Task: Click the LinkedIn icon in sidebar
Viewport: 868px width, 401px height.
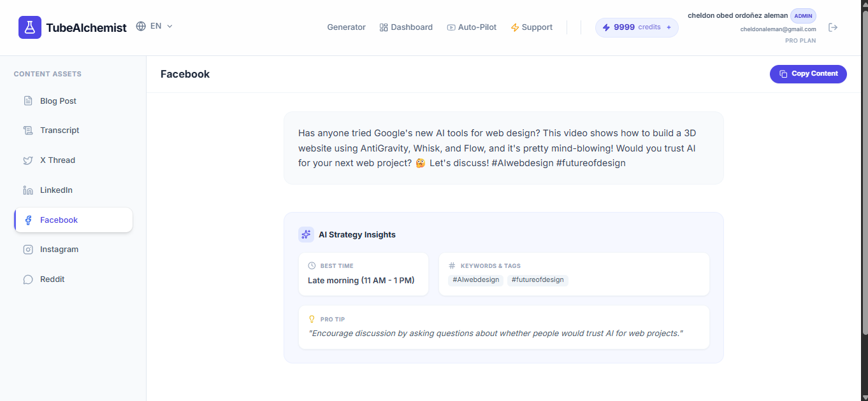Action: (x=28, y=190)
